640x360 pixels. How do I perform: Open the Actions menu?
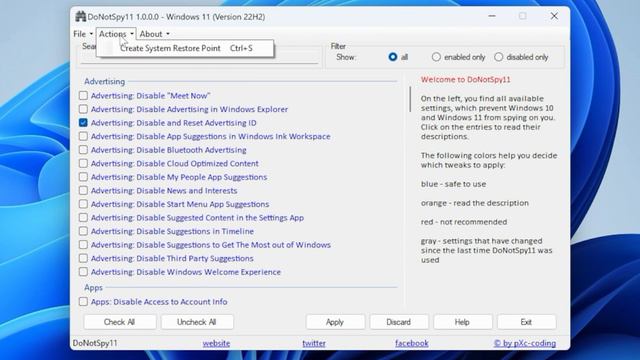coord(116,34)
